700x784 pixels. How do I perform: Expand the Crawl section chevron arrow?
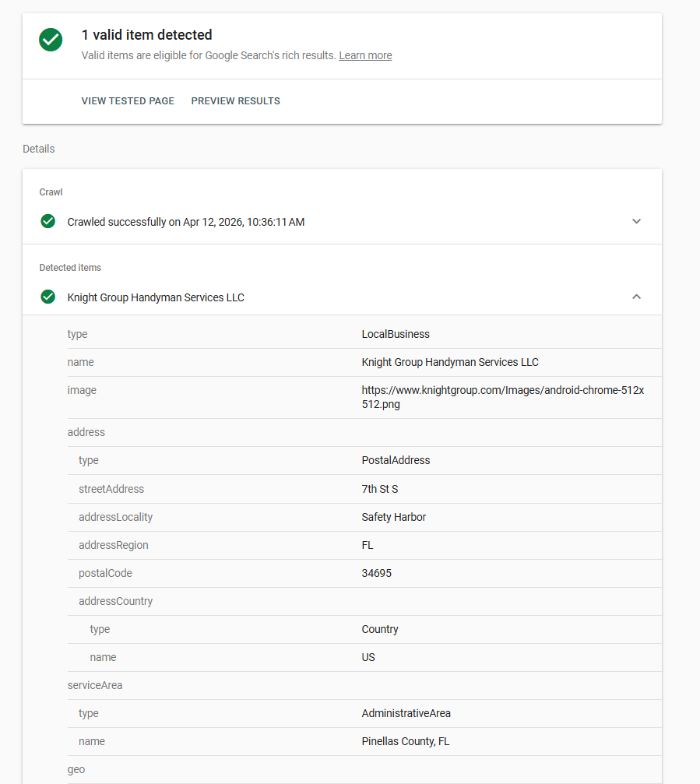[636, 222]
